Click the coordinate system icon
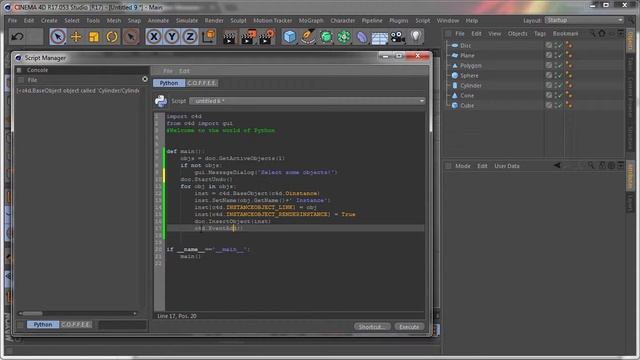This screenshot has height=360, width=640. [x=209, y=37]
